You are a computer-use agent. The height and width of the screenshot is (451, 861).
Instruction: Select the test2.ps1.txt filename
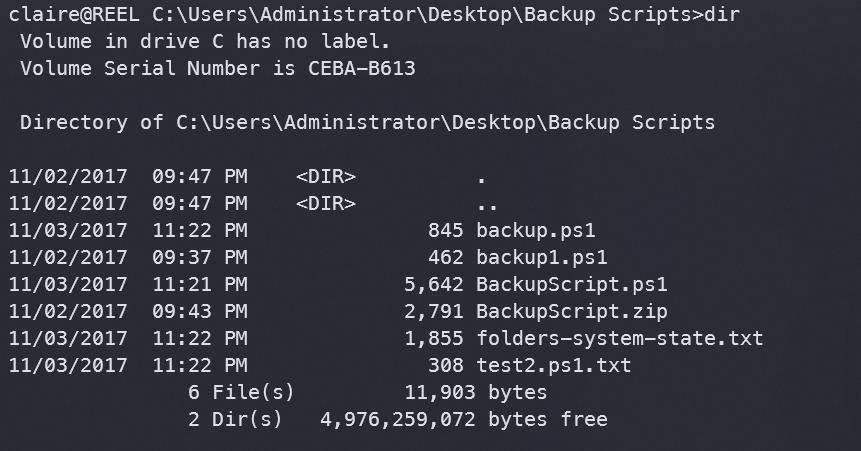click(554, 365)
